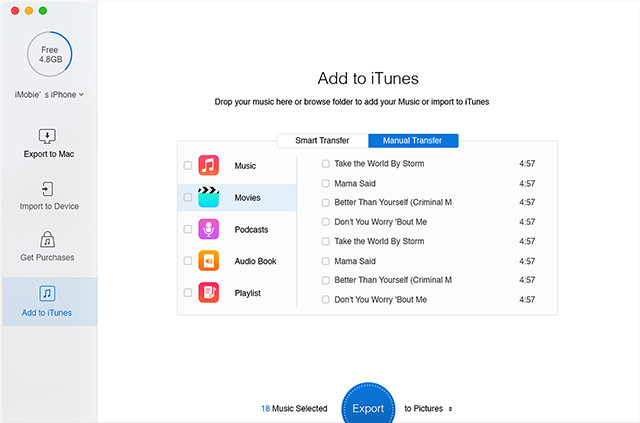Click the orange Audio Book icon
The image size is (640, 423).
click(209, 261)
